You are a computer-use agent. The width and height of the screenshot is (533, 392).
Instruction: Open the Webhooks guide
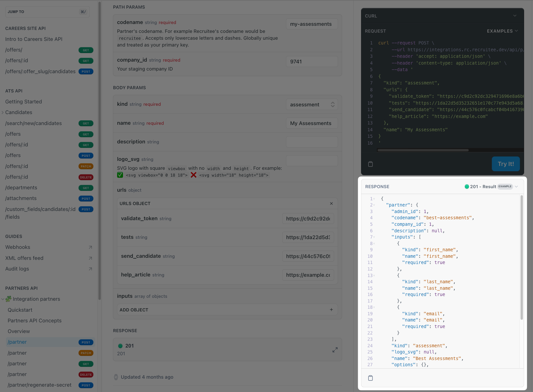point(18,247)
